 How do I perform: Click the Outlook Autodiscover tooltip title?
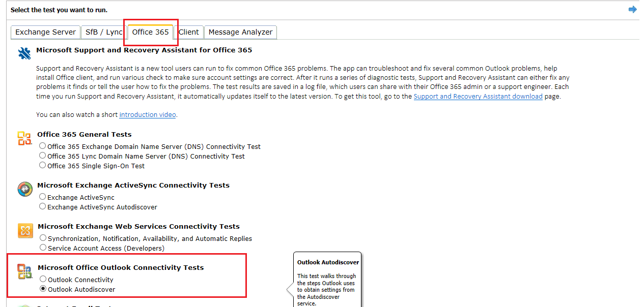point(328,262)
